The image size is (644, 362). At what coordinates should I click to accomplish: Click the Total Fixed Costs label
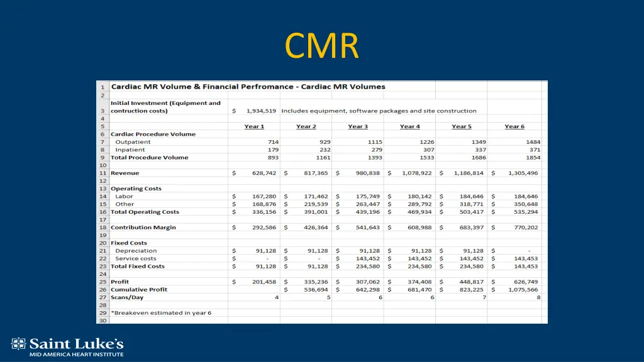click(138, 266)
